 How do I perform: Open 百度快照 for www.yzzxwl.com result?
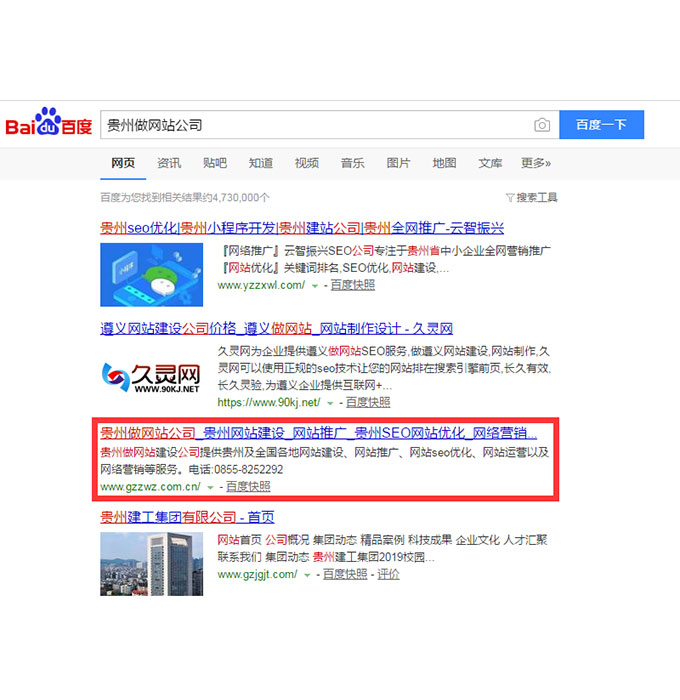353,285
